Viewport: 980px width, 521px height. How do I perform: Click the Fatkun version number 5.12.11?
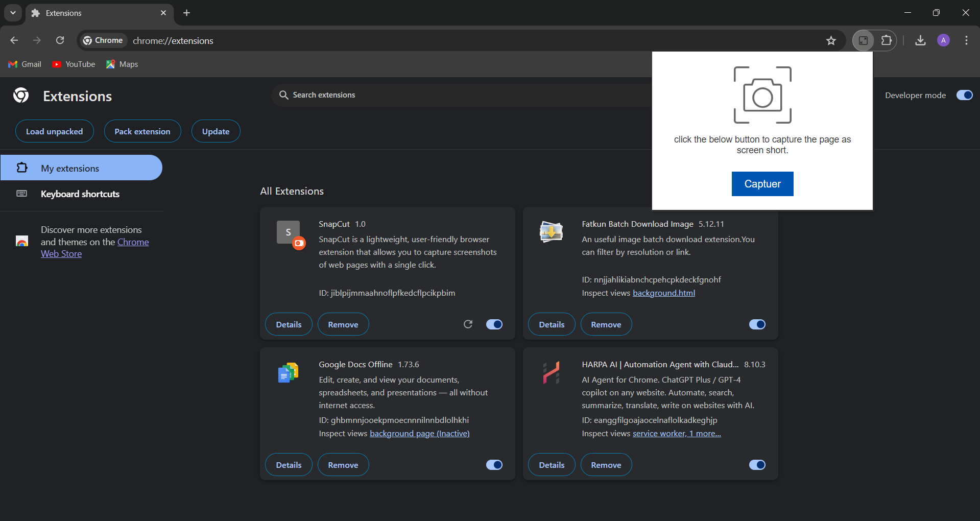click(711, 224)
